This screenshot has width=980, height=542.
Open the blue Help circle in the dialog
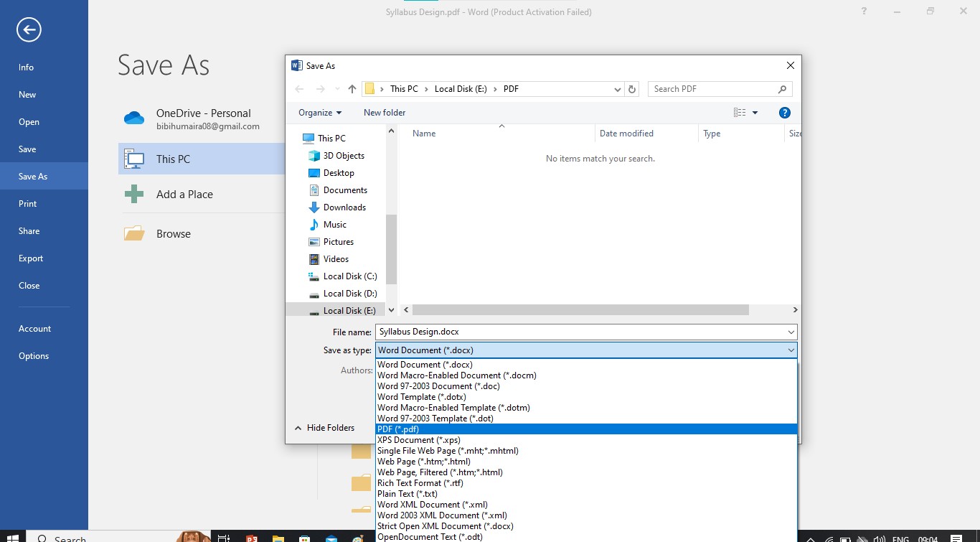(784, 112)
